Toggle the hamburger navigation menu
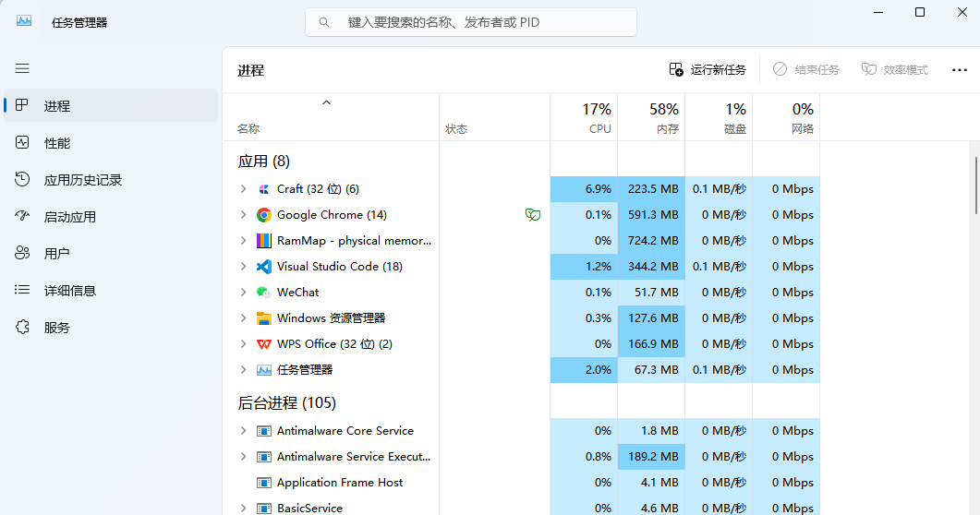 (x=22, y=68)
